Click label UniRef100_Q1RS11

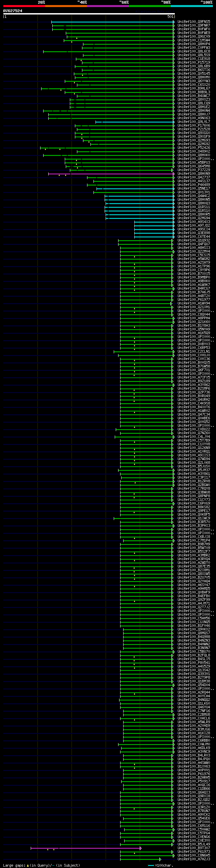(x=194, y=207)
